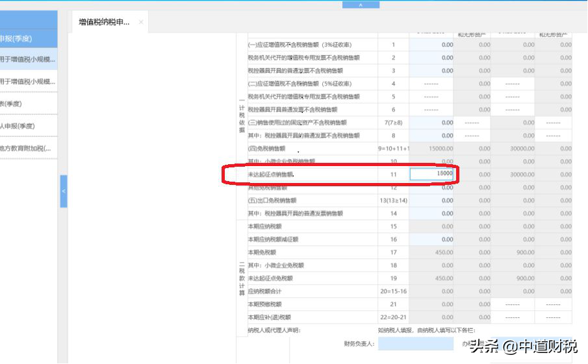
Task: Click the (二)应征增值税不含税销售额 (5%征收率) label
Action: coord(300,84)
